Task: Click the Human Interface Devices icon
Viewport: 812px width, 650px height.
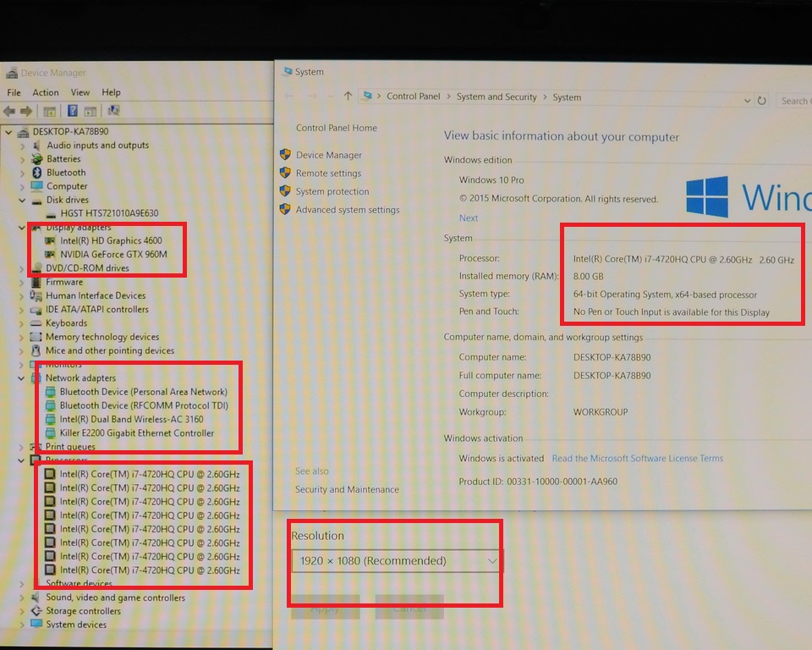Action: [x=36, y=295]
